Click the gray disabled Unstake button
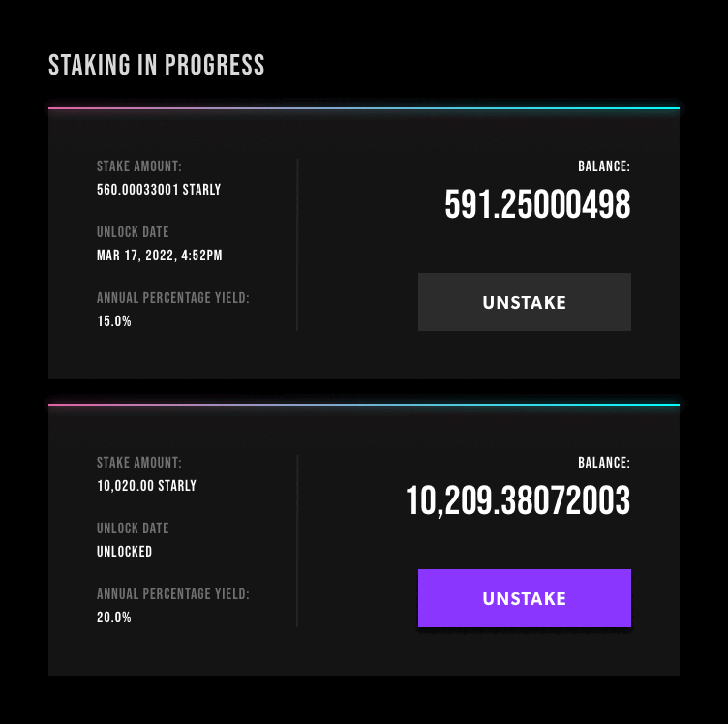This screenshot has width=728, height=724. click(x=524, y=302)
